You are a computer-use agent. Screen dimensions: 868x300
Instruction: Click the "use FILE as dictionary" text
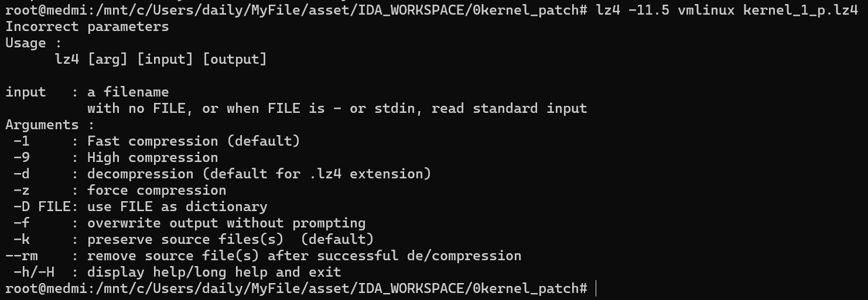[x=177, y=206]
